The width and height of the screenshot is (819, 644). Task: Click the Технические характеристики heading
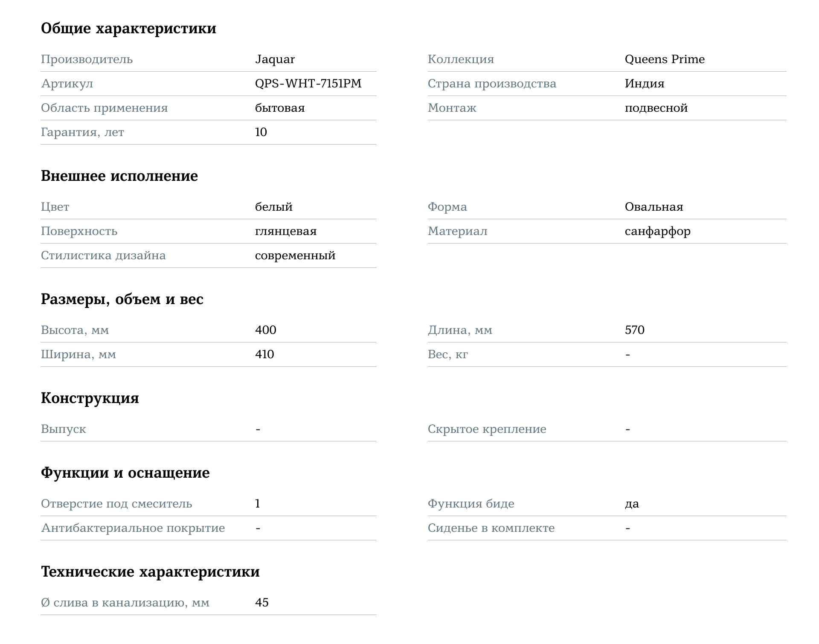click(x=150, y=572)
